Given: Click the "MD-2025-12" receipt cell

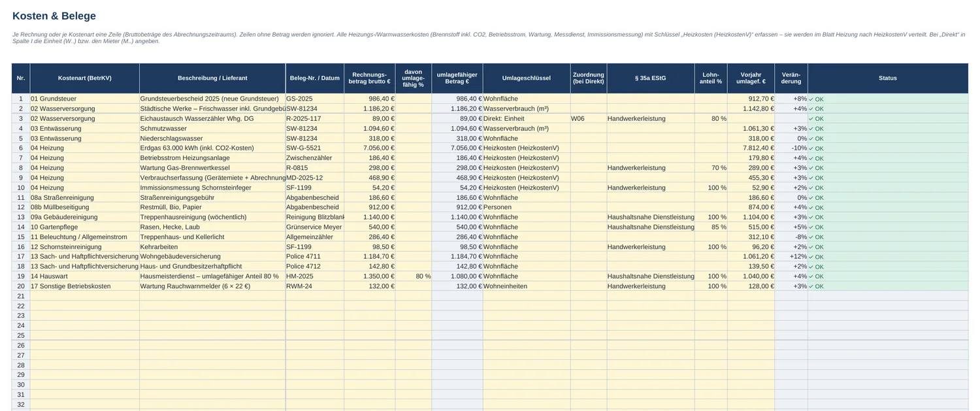Looking at the screenshot, I should point(315,178).
